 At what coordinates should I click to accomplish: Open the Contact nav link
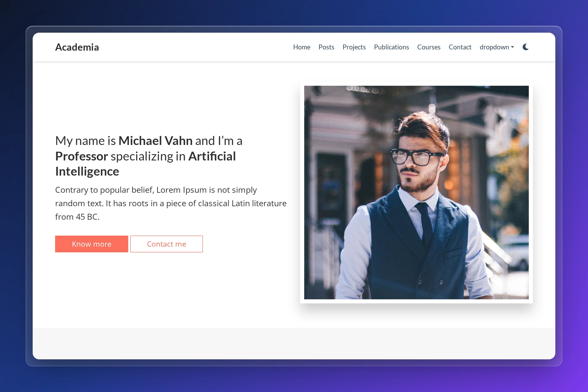tap(460, 47)
